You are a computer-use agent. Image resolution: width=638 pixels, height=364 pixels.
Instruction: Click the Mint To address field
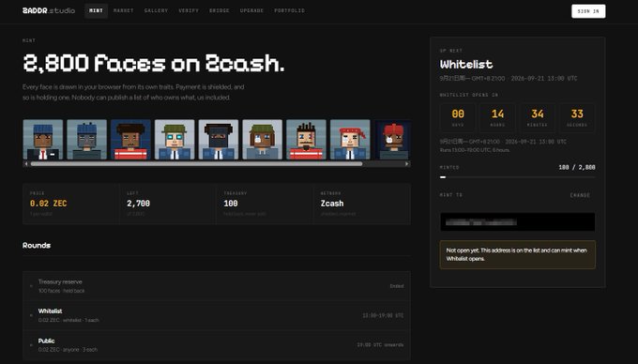[x=518, y=222]
